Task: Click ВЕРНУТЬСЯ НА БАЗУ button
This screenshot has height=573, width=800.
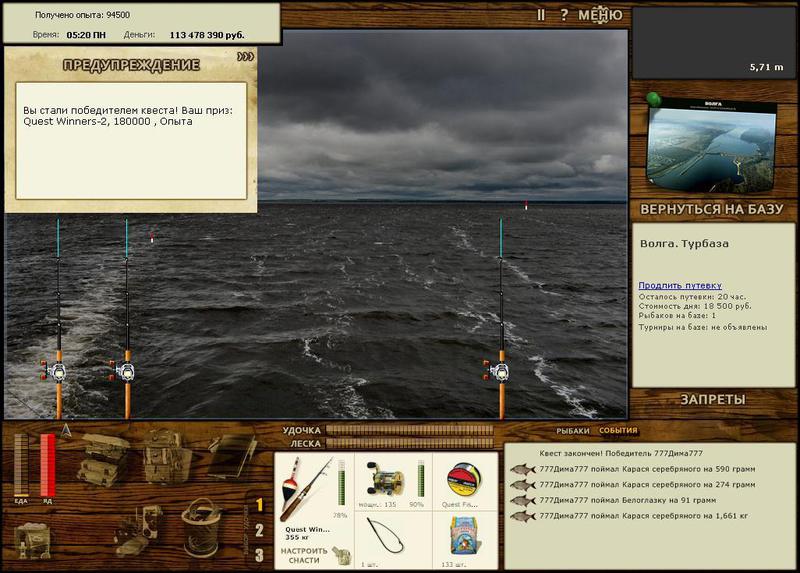Action: [711, 209]
